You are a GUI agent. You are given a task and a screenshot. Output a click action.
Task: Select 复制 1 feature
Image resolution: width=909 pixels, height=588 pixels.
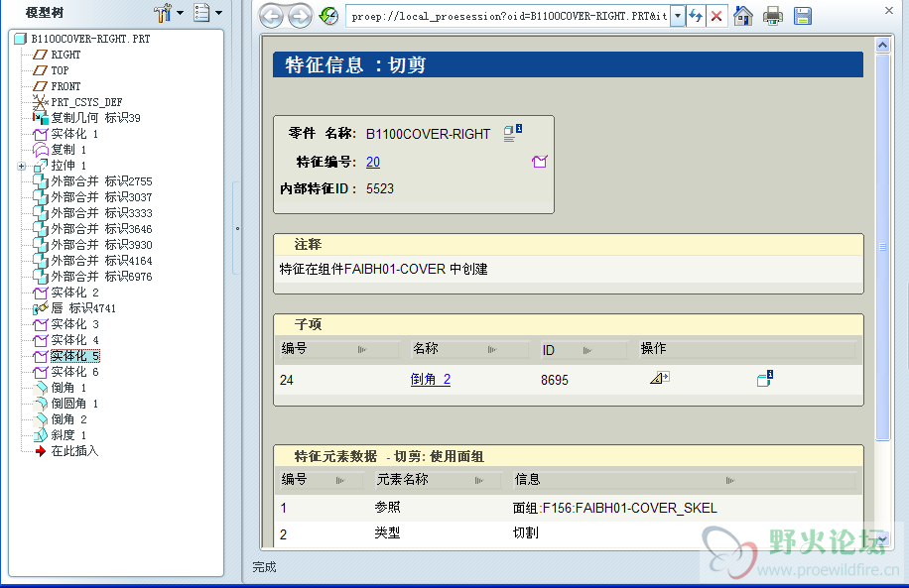(x=68, y=150)
